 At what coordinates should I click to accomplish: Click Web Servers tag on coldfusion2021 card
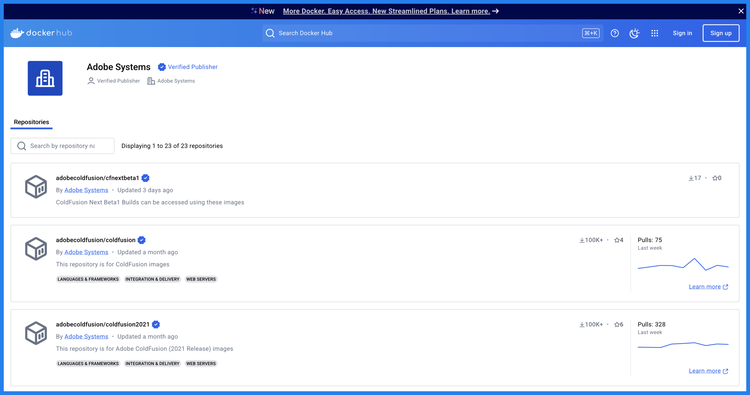(201, 363)
